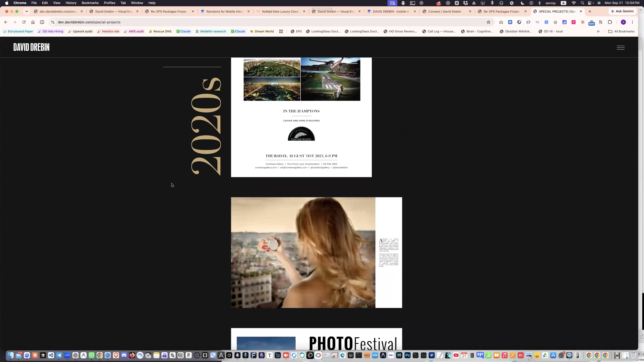
Task: Launch Finder from the Dock
Action: (x=10, y=355)
